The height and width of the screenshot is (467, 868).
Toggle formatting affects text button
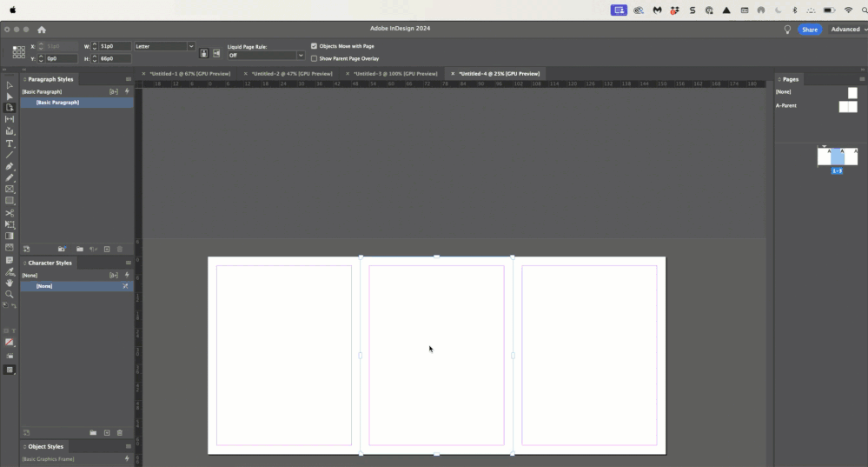(x=14, y=330)
